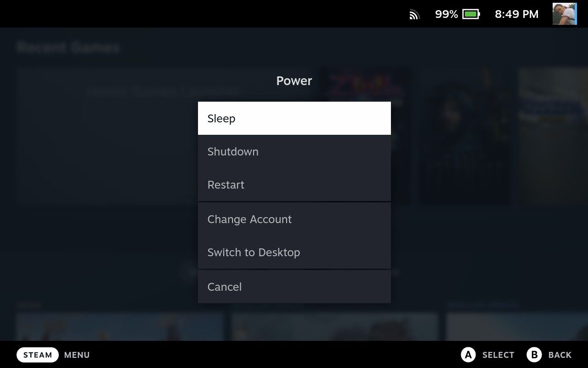Select Sleep from the Power menu
Viewport: 588px width, 368px height.
pos(294,118)
